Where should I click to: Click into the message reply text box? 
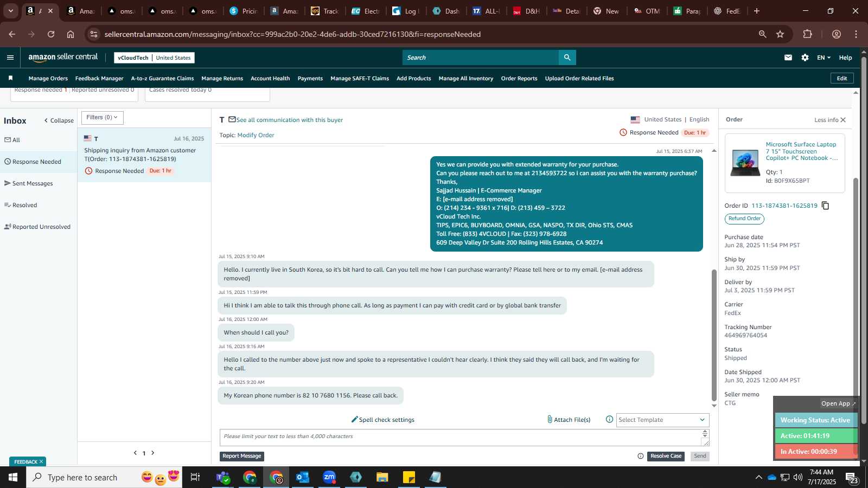pos(464,438)
